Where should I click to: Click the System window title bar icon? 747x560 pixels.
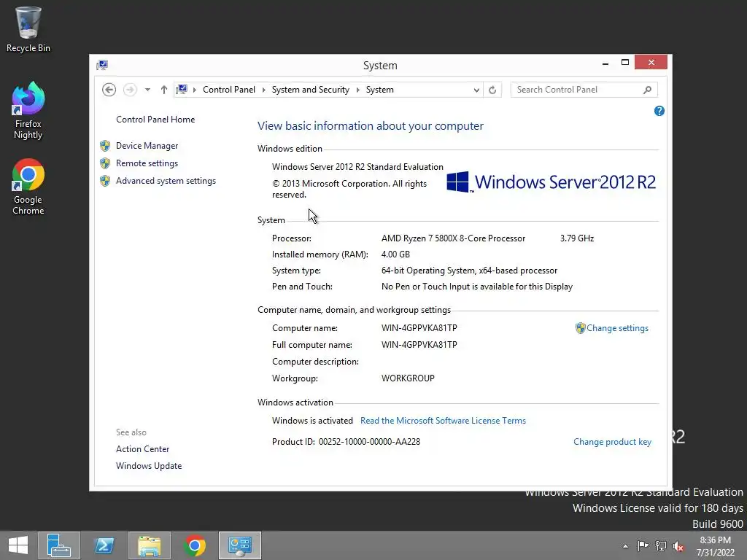[x=102, y=65]
